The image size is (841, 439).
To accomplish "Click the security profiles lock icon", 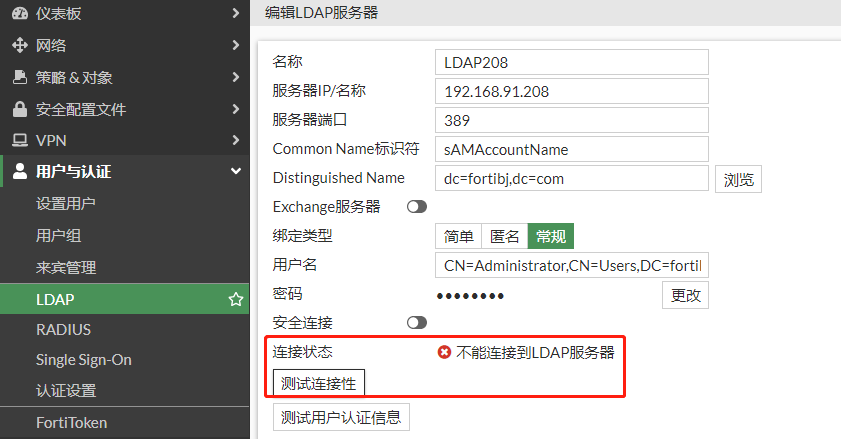I will tap(19, 109).
